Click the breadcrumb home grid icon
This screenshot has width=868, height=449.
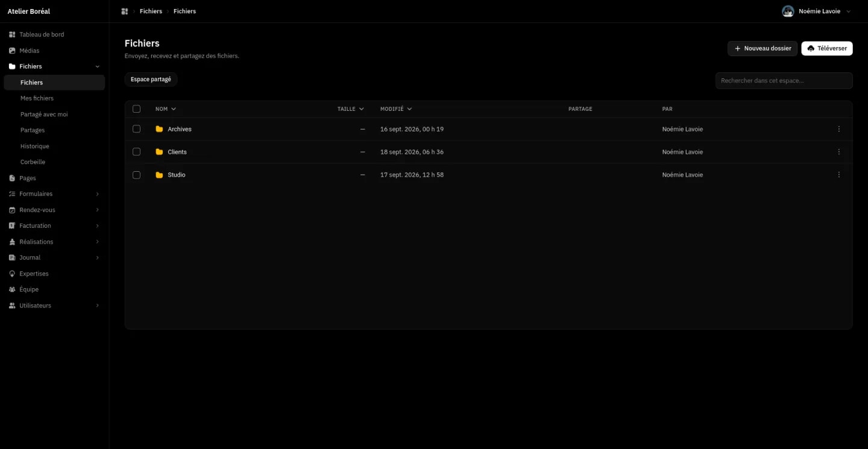(x=125, y=11)
